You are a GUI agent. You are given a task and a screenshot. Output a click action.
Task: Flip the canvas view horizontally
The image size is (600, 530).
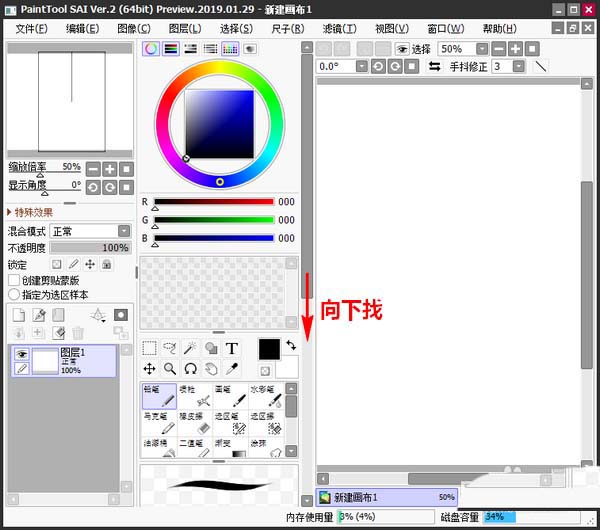click(x=434, y=67)
